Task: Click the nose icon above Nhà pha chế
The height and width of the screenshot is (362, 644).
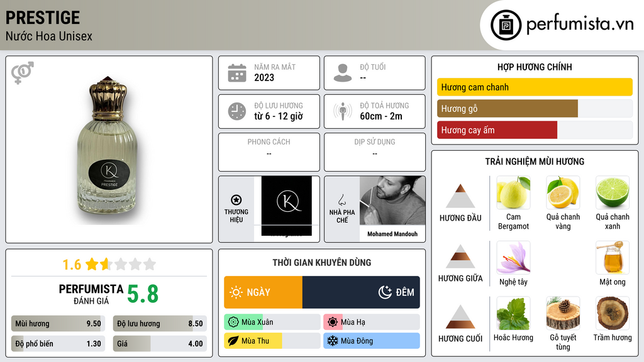Action: 341,200
